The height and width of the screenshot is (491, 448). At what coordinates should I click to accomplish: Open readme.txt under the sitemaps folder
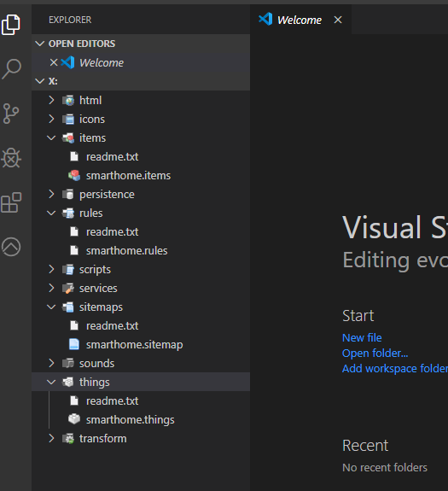(113, 326)
